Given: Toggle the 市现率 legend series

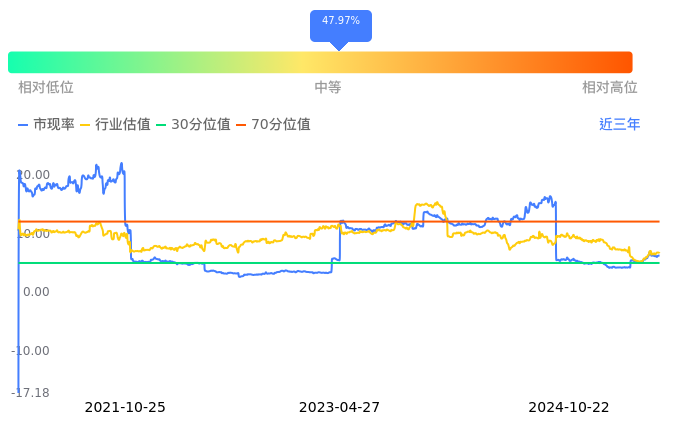Looking at the screenshot, I should click(46, 125).
